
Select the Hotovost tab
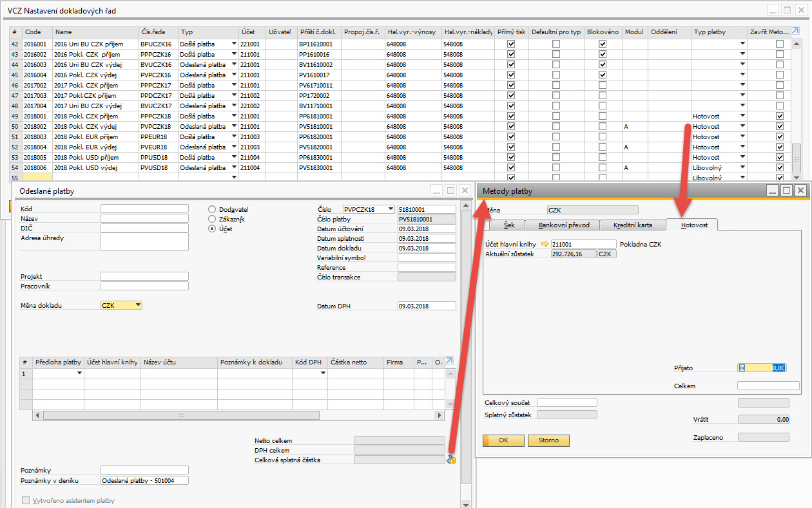point(692,224)
